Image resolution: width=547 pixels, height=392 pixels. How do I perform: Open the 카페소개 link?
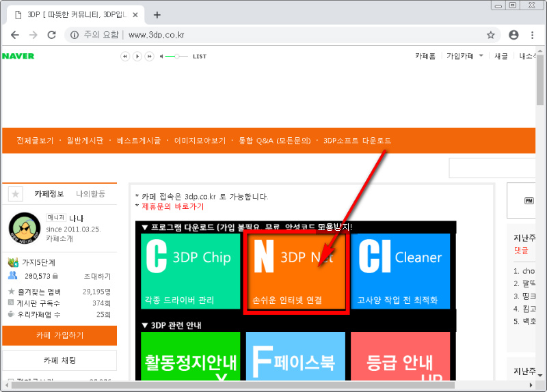click(59, 239)
